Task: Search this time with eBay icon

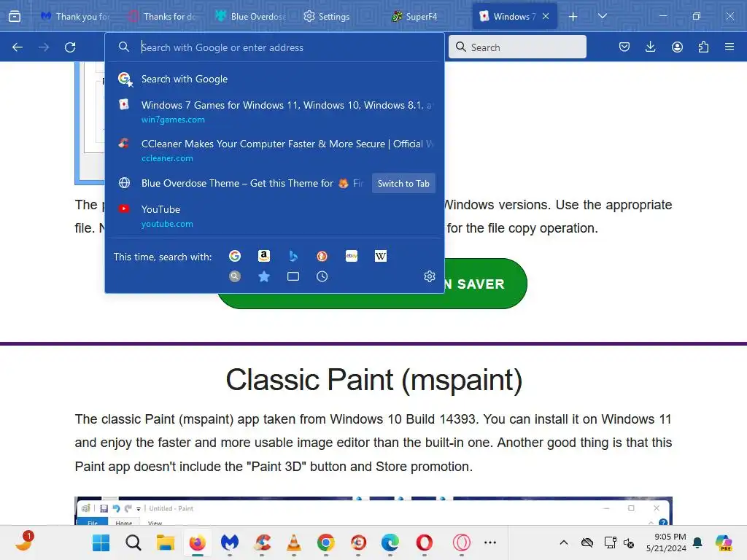Action: (x=352, y=256)
